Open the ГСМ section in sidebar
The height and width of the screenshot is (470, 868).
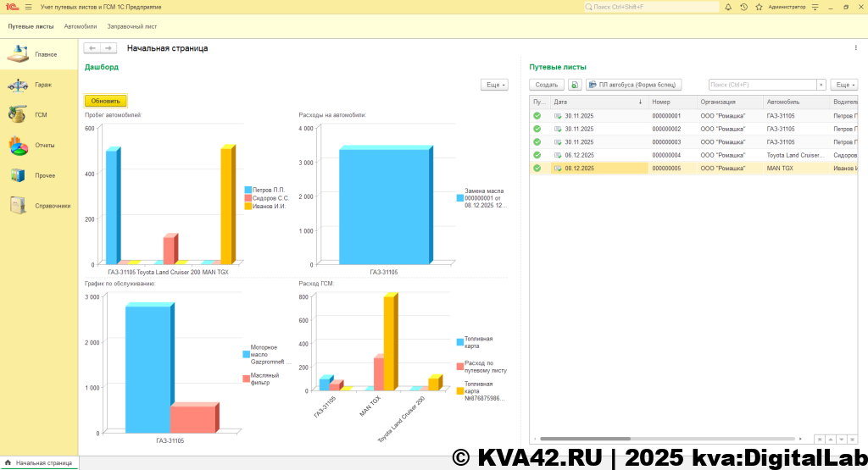click(39, 115)
